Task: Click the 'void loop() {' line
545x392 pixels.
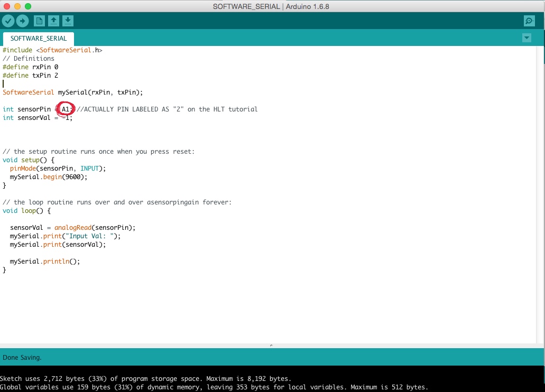Action: [x=27, y=211]
